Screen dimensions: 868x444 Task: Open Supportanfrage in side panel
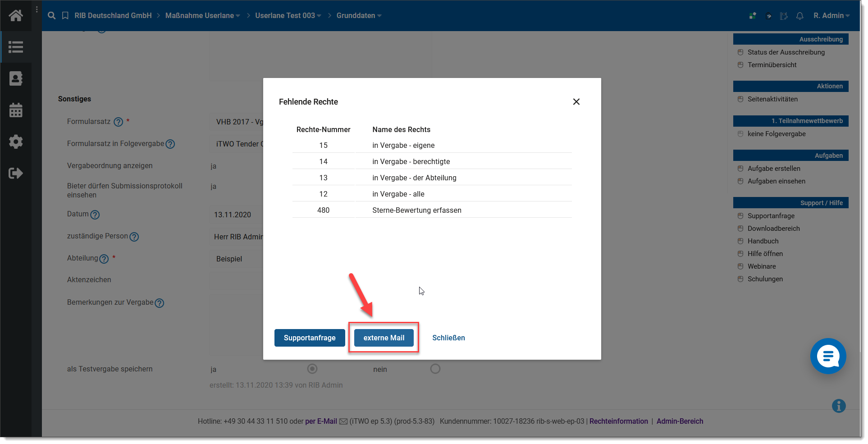coord(771,216)
